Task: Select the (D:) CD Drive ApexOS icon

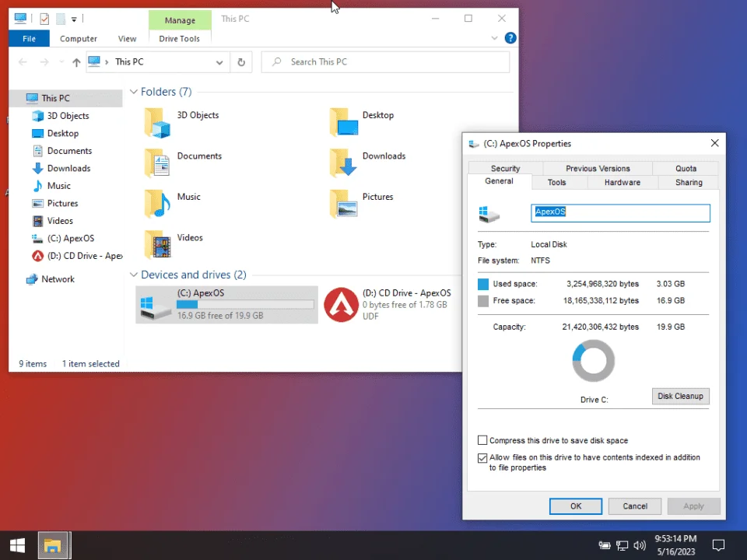Action: [341, 305]
